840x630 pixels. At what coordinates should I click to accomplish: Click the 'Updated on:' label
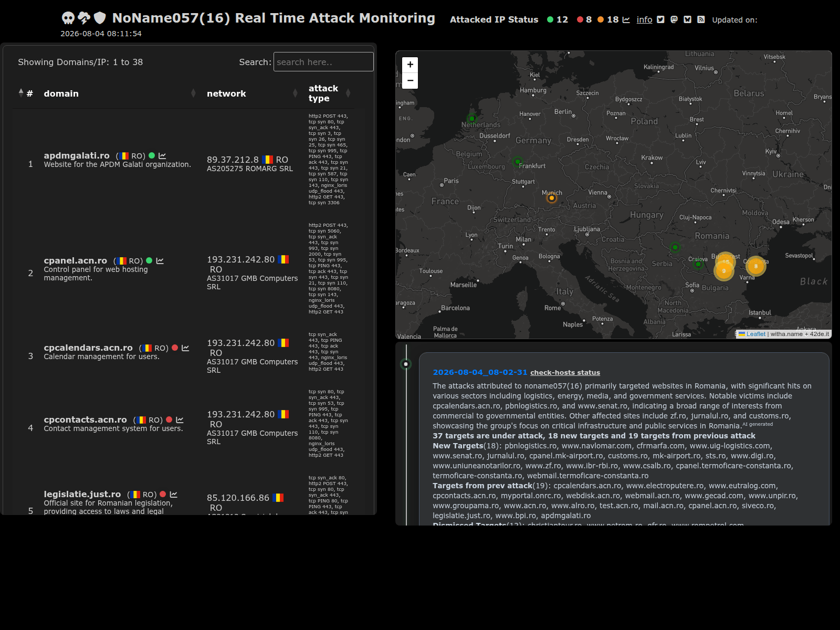(x=734, y=20)
